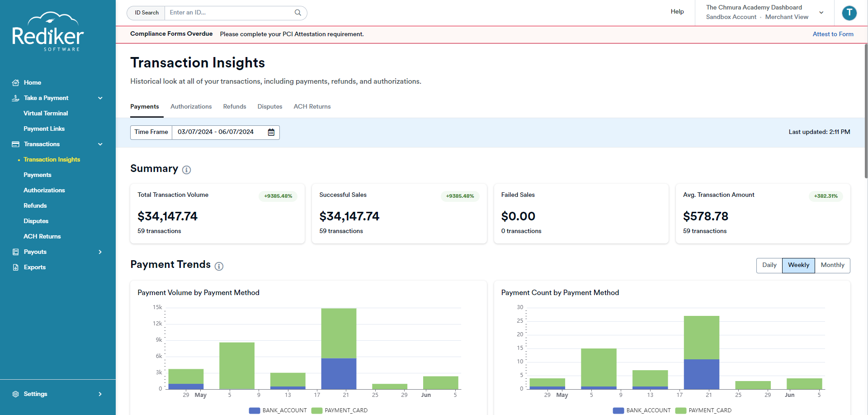Select the Weekly trend view
This screenshot has height=415, width=868.
click(798, 265)
